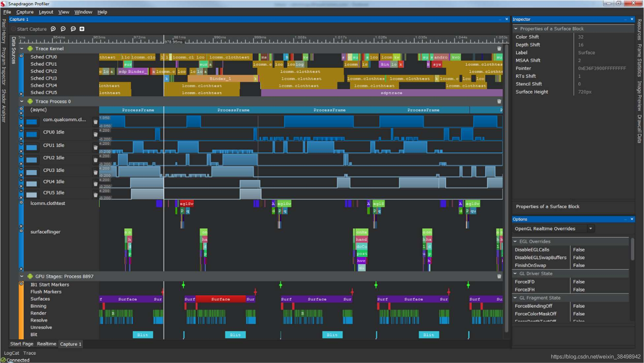Click the Snapdragon Profiler logo icon in title bar
The width and height of the screenshot is (644, 363).
point(3,4)
